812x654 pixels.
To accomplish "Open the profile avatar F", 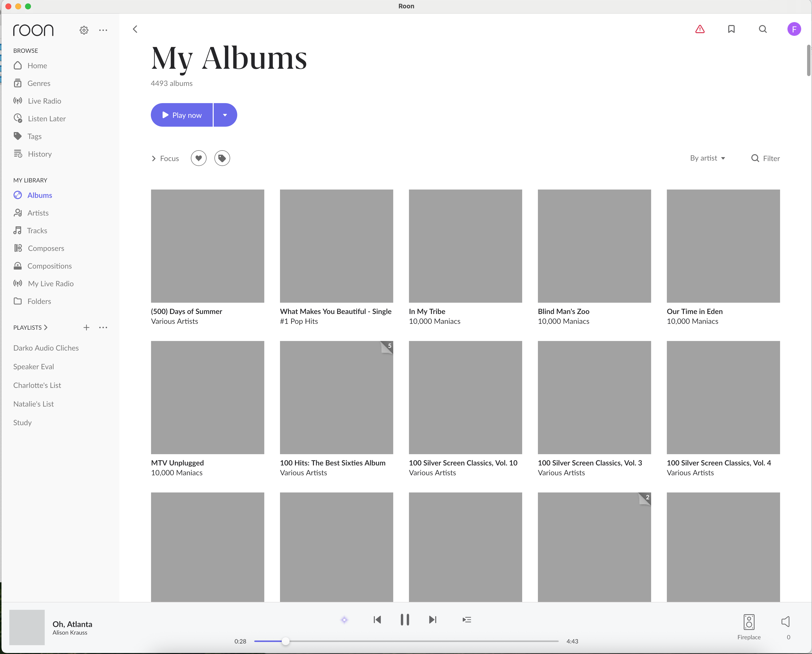I will (794, 29).
